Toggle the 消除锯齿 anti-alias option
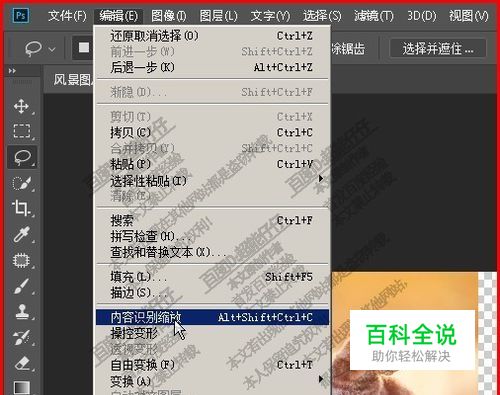This screenshot has width=500, height=395. pyautogui.click(x=348, y=49)
